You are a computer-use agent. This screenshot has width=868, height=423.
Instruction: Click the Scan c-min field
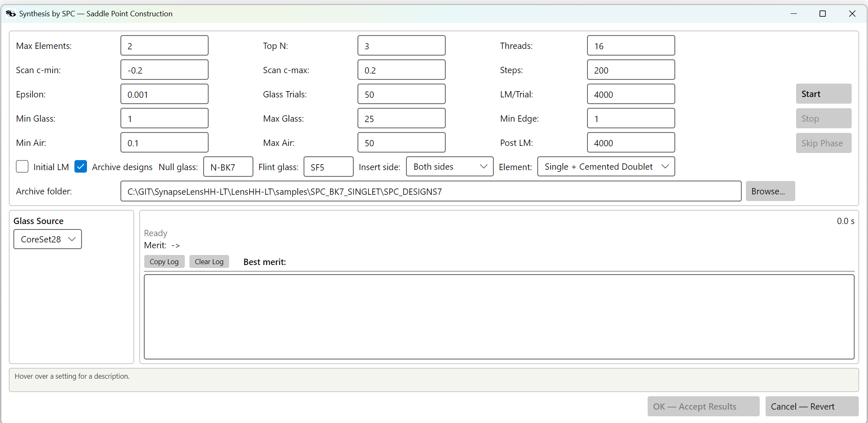164,70
